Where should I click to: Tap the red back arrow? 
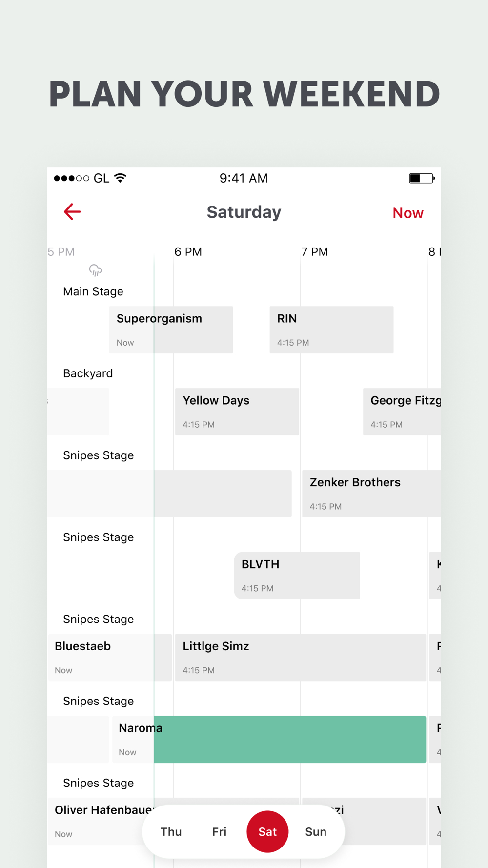tap(72, 212)
